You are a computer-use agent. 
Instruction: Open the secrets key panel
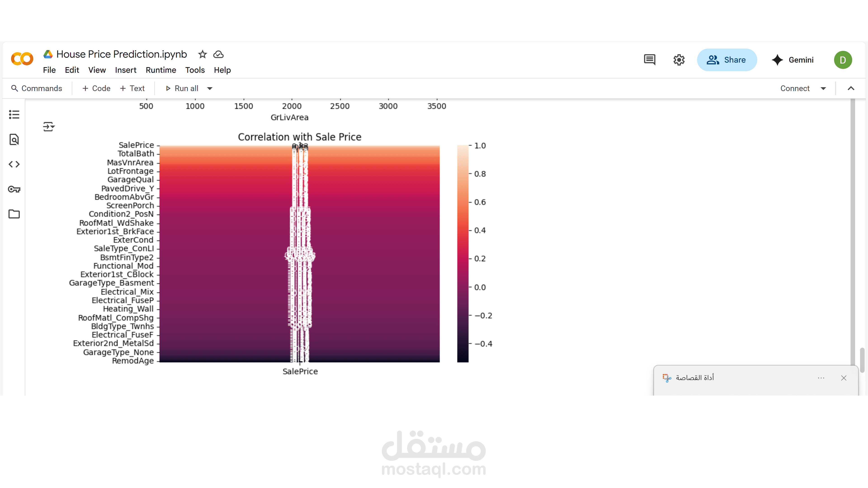14,189
